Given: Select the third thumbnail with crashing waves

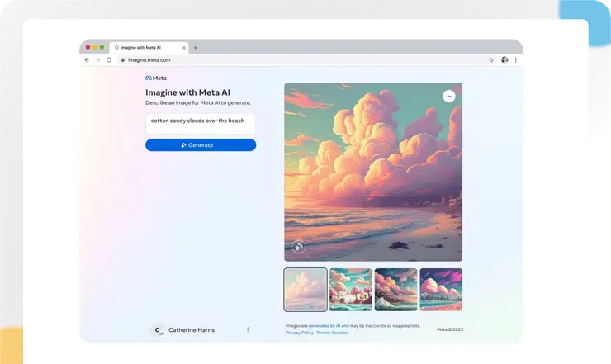Looking at the screenshot, I should pos(395,290).
